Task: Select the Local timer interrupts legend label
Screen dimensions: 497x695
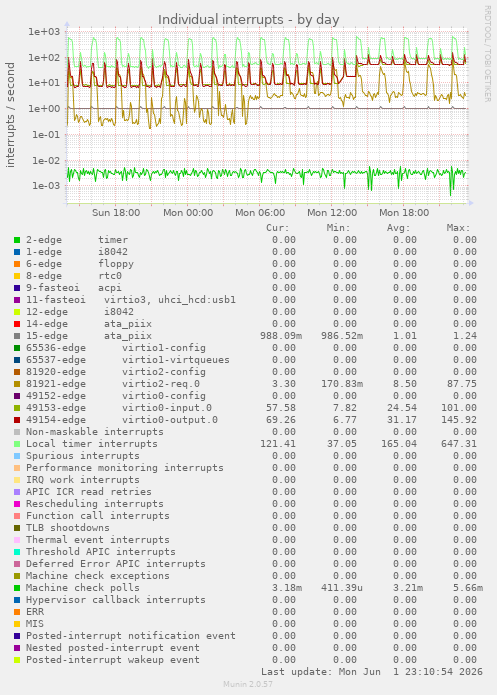Action: pyautogui.click(x=92, y=444)
